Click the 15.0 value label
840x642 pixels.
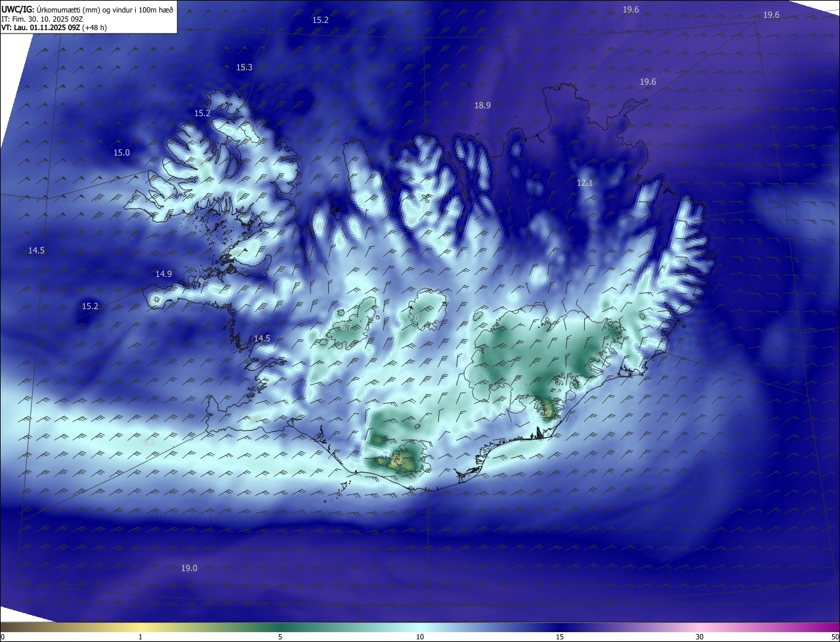coord(122,152)
